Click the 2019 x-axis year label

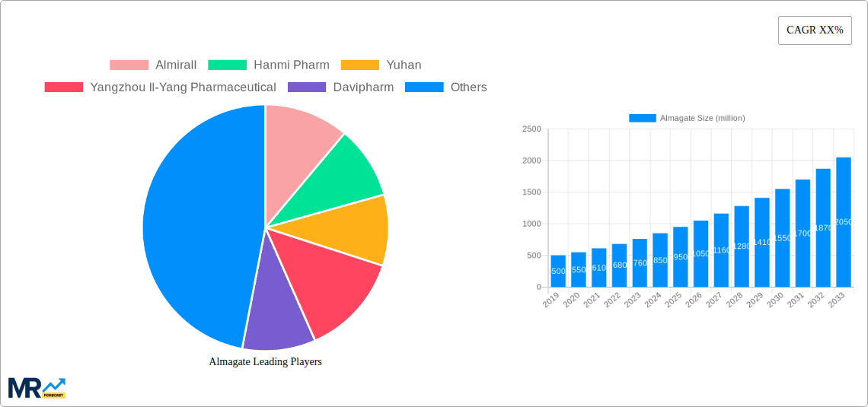(552, 300)
